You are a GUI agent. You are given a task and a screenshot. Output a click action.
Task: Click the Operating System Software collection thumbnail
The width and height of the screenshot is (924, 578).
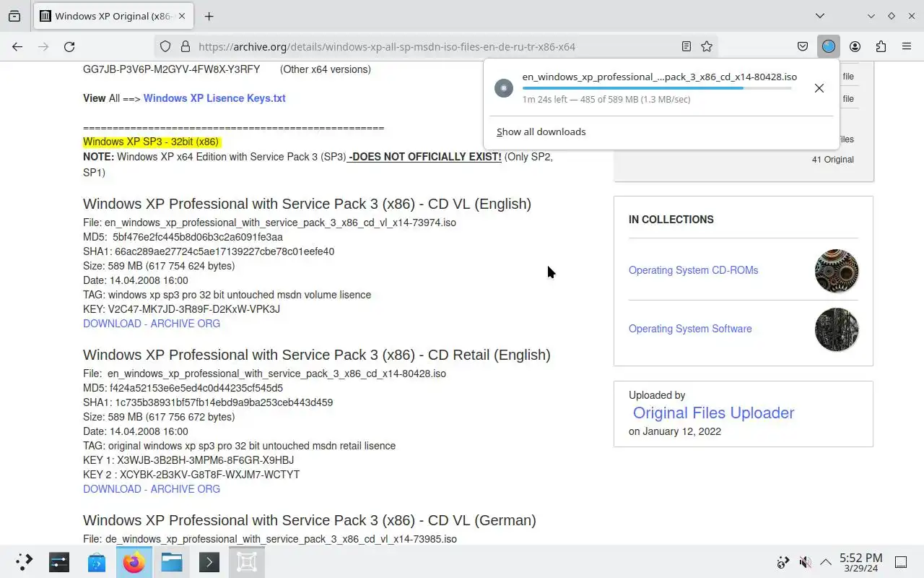837,329
